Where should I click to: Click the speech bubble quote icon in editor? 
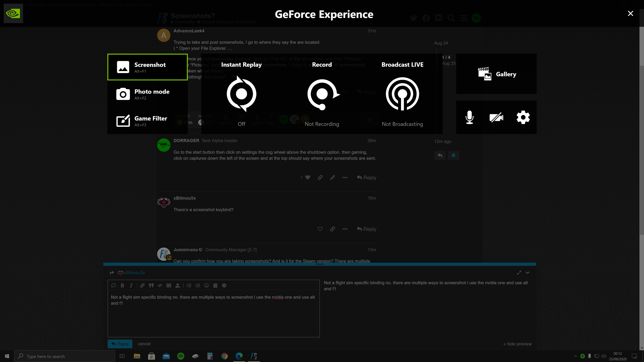tap(113, 285)
